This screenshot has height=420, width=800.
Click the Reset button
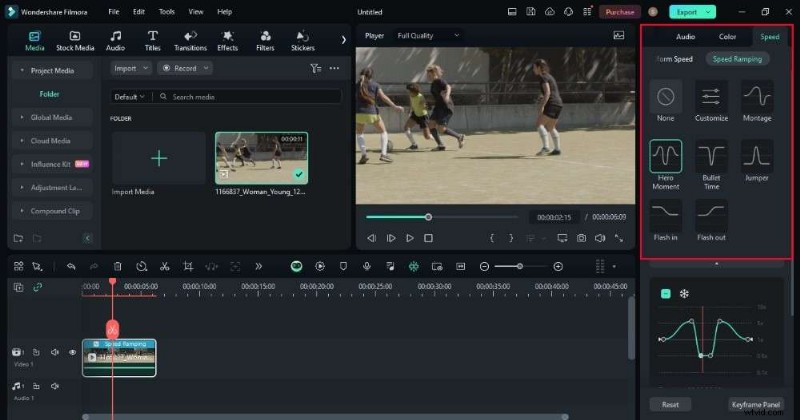point(670,404)
